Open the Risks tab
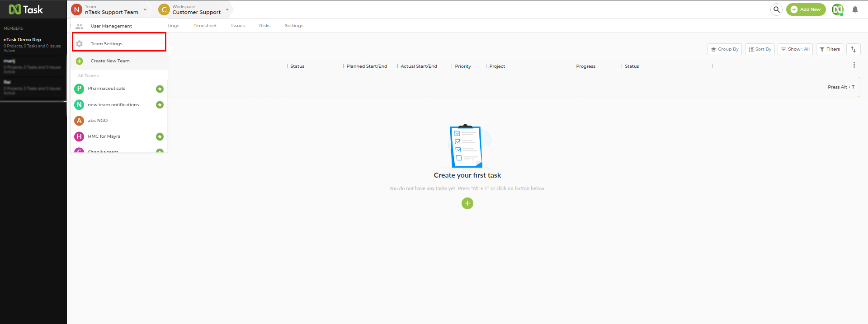The height and width of the screenshot is (324, 868). pos(264,26)
